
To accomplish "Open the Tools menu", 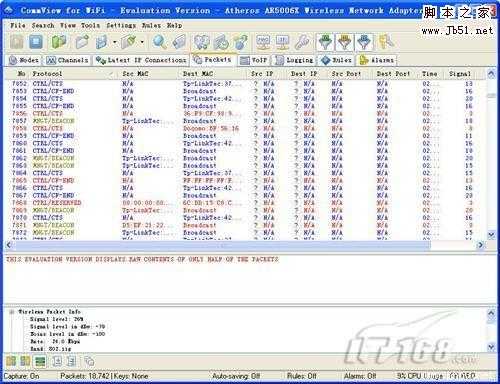I will click(90, 25).
